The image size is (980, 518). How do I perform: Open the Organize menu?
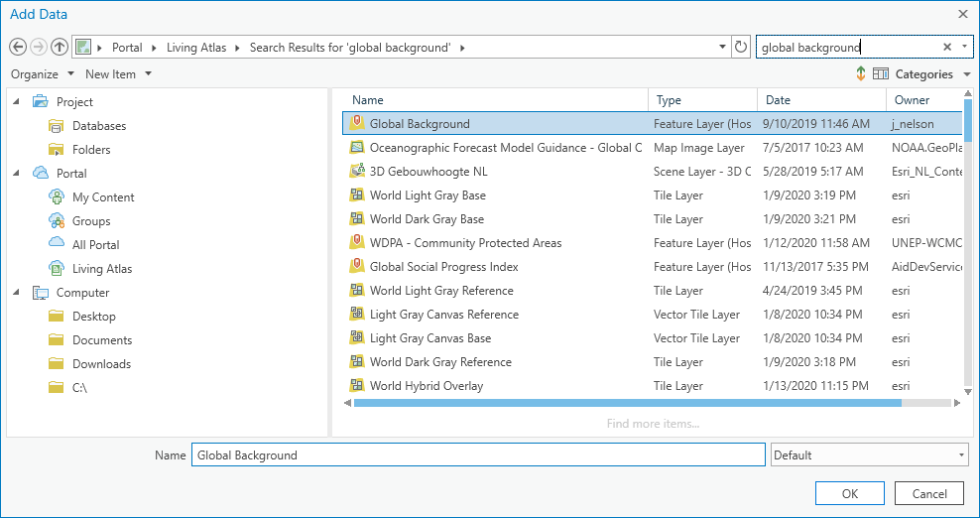point(43,74)
